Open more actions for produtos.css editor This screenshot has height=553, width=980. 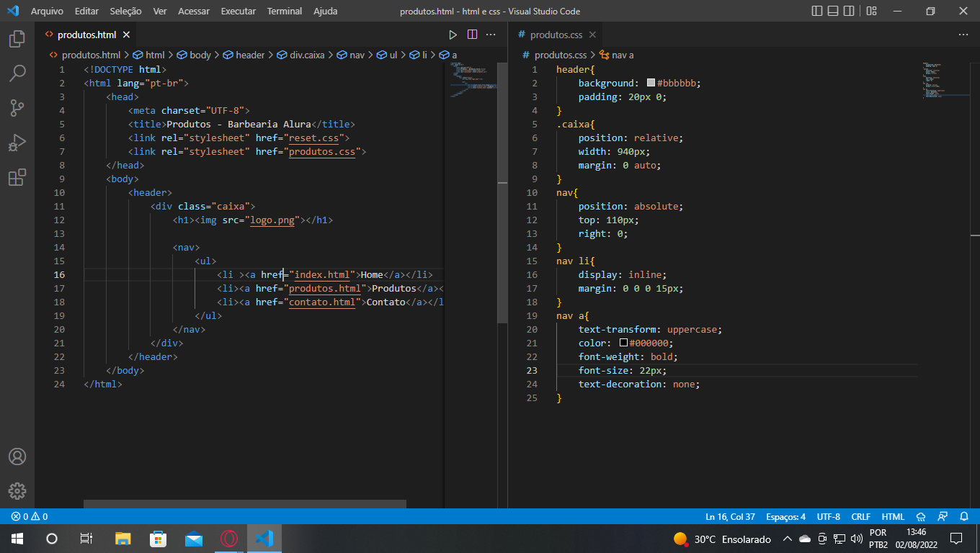(963, 35)
